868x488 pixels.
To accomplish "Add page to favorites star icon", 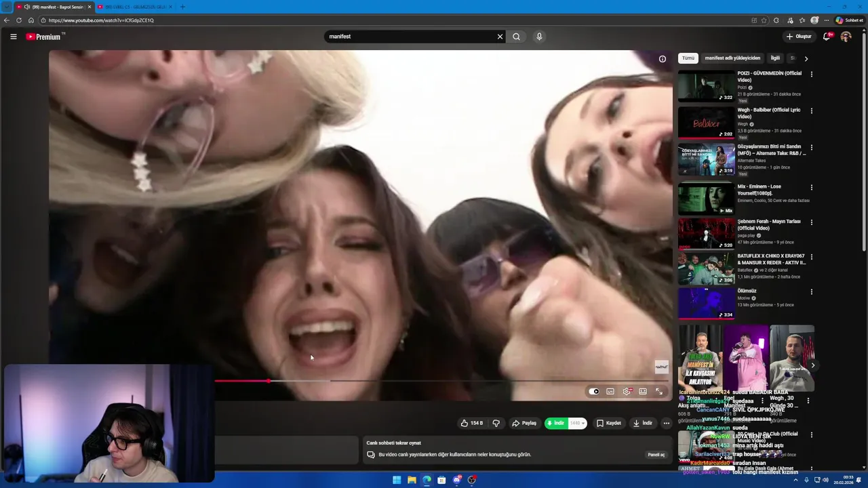I will [764, 20].
